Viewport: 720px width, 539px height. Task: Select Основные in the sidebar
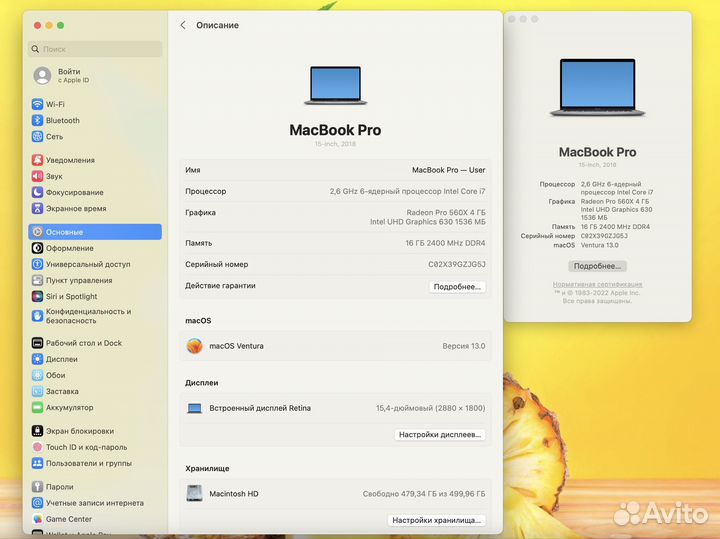click(x=95, y=232)
